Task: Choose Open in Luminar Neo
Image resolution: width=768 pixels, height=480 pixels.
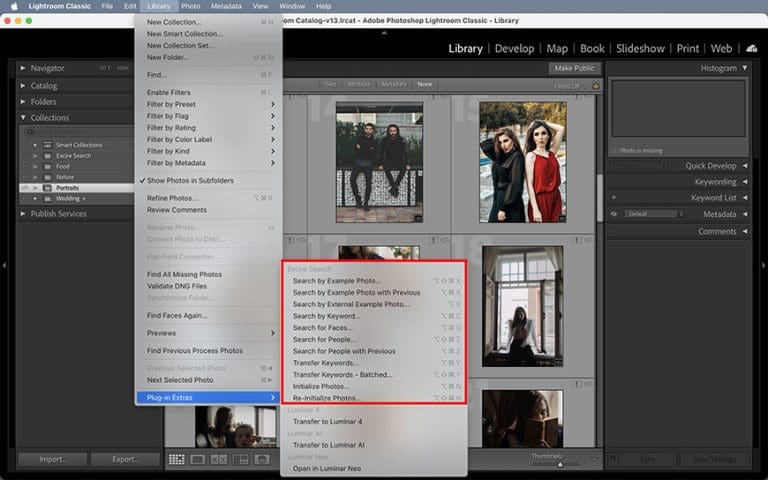Action: click(374, 468)
